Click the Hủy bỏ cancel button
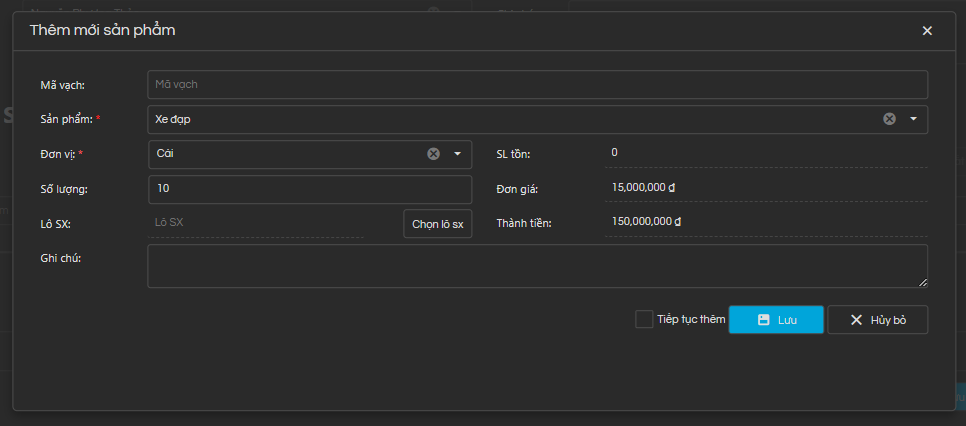 pos(877,320)
